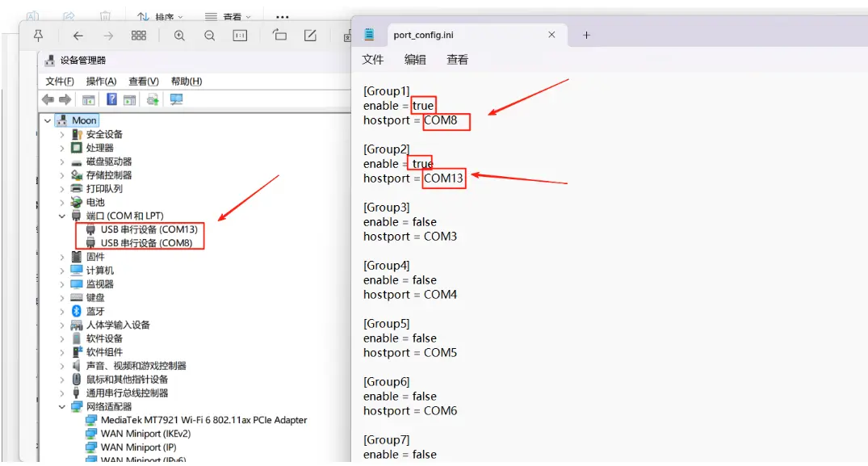Open Notepad 编辑 menu
The height and width of the screenshot is (466, 868).
pos(415,60)
